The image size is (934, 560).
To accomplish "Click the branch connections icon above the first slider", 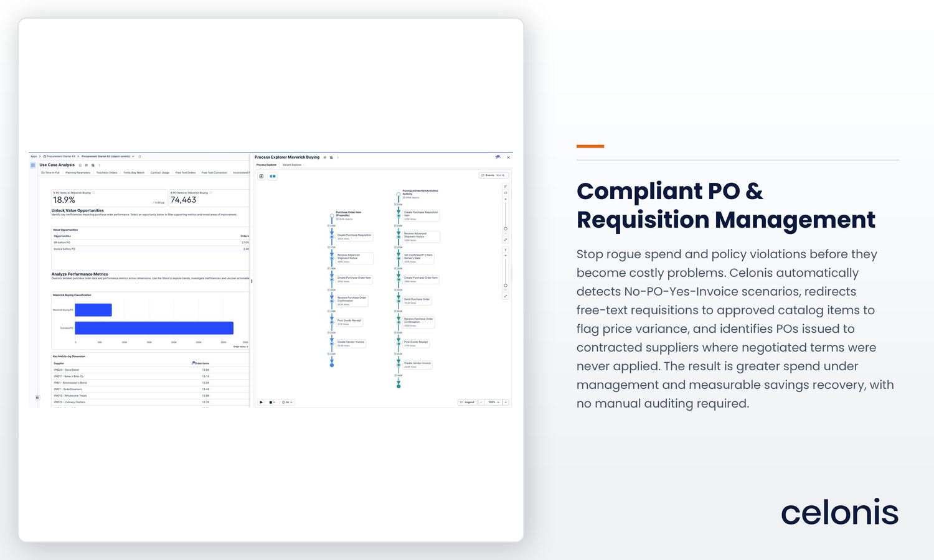I will 506,186.
